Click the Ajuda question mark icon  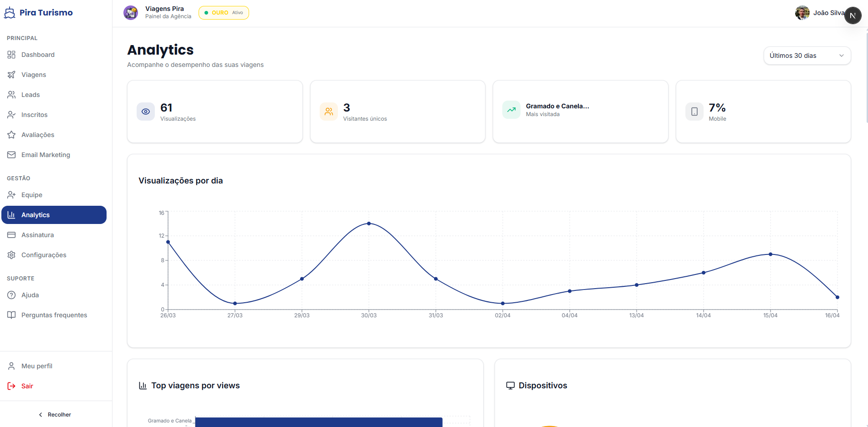pos(11,295)
